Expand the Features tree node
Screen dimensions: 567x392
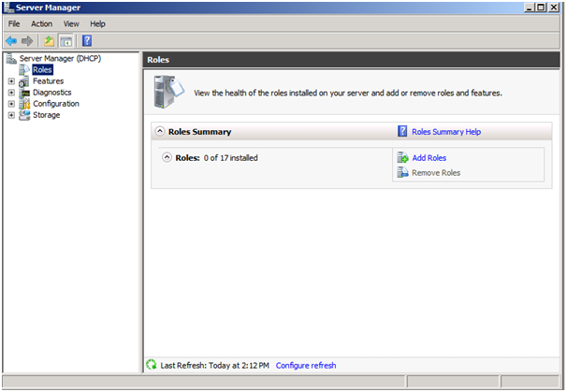point(11,81)
